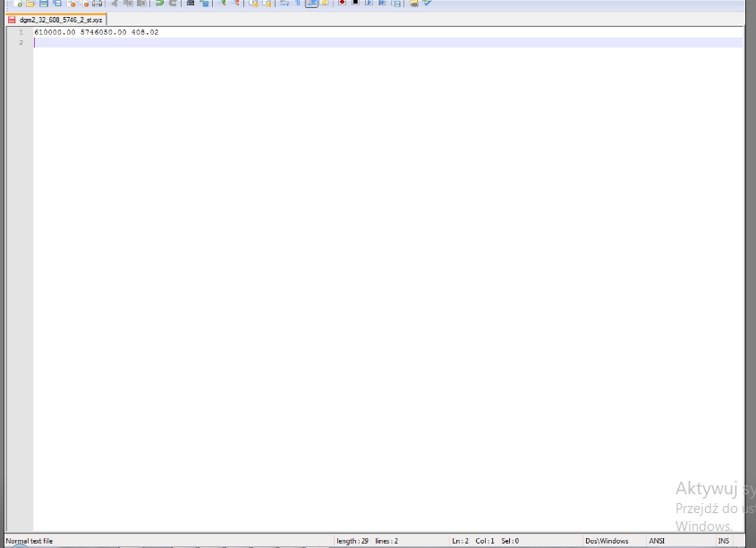Image resolution: width=756 pixels, height=548 pixels.
Task: Click the Normal text file status entry
Action: tap(29, 541)
